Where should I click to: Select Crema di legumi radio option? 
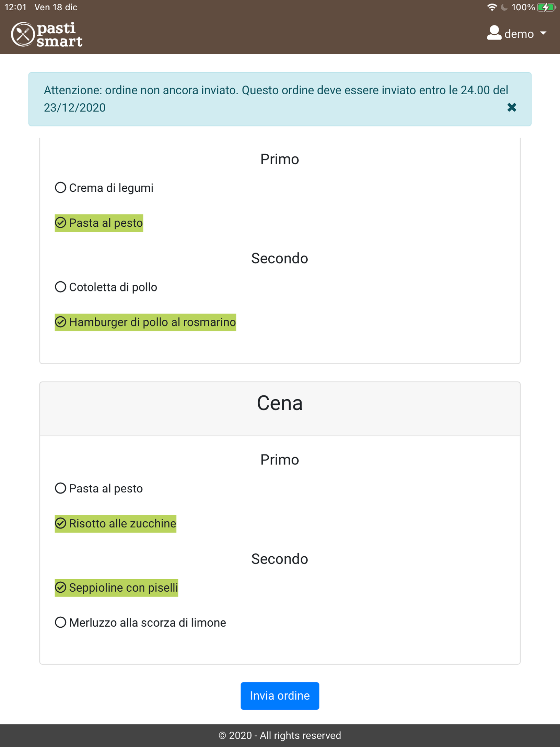click(x=60, y=187)
